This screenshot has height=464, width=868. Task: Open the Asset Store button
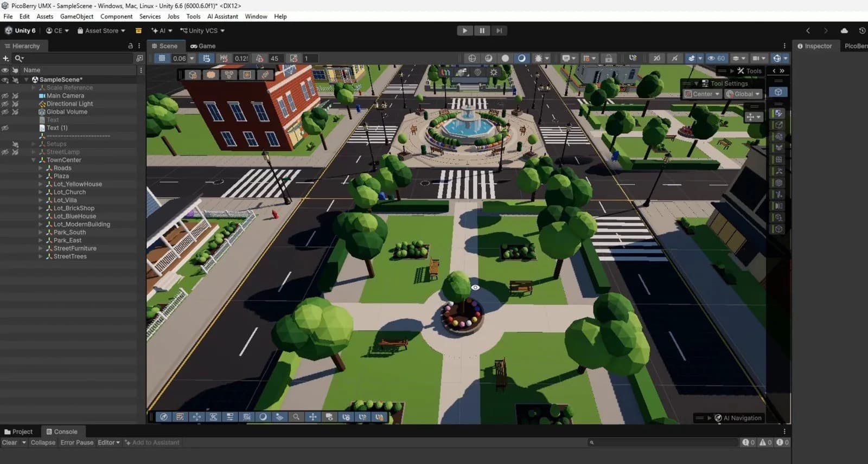click(101, 31)
